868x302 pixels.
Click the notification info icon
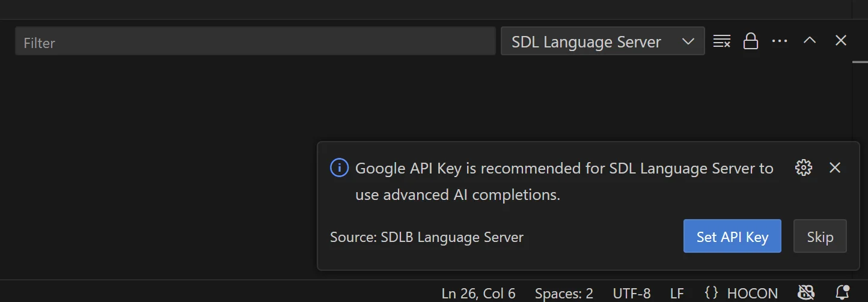340,168
